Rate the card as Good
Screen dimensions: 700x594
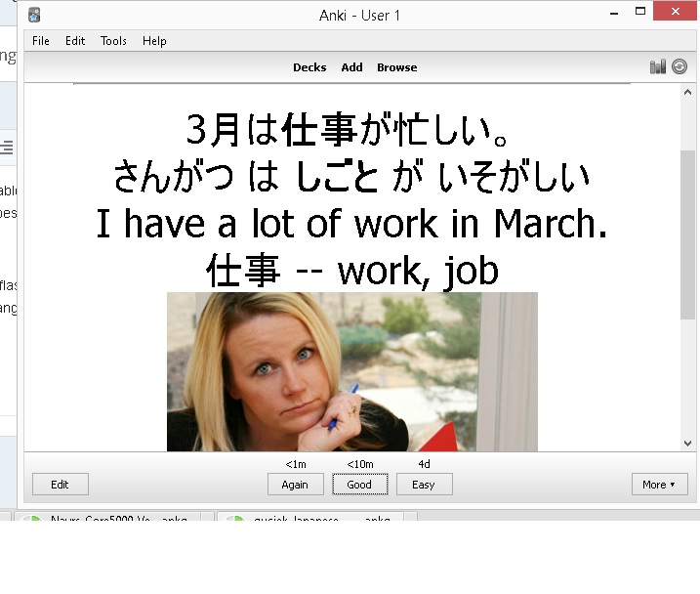pyautogui.click(x=359, y=485)
